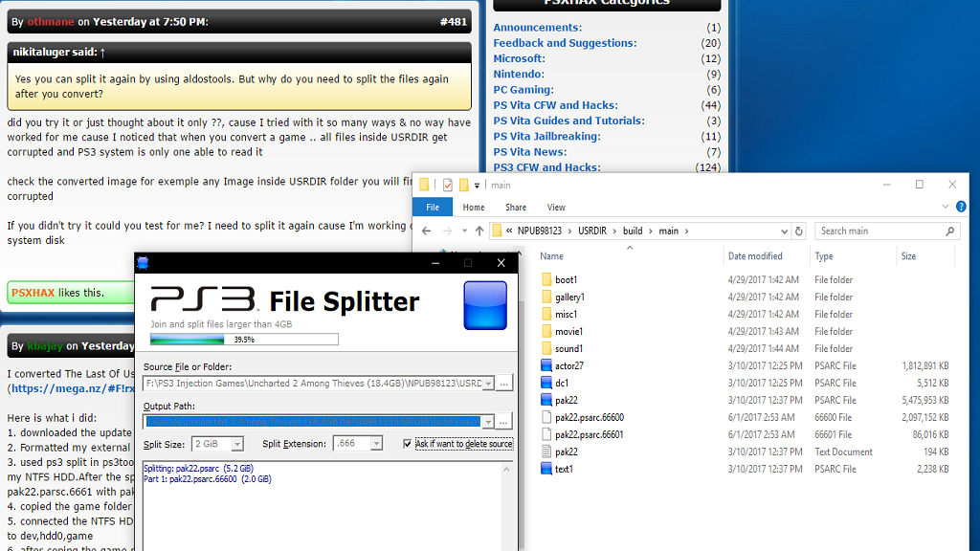Browse for Source File or Folder

[x=503, y=383]
